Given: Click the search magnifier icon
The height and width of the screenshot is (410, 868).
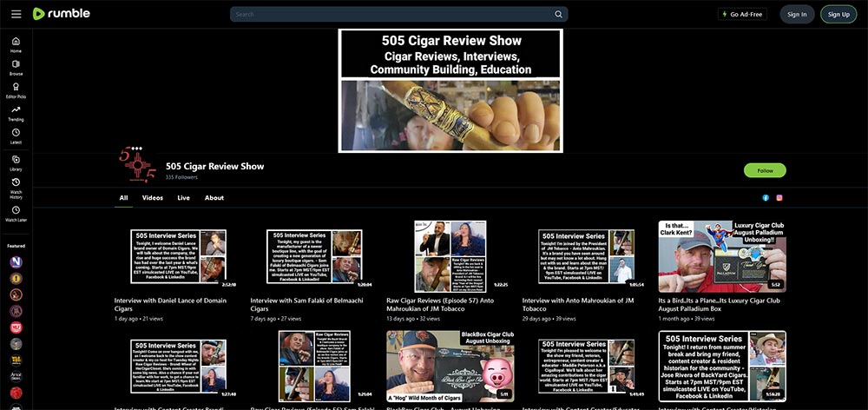Looking at the screenshot, I should 558,15.
